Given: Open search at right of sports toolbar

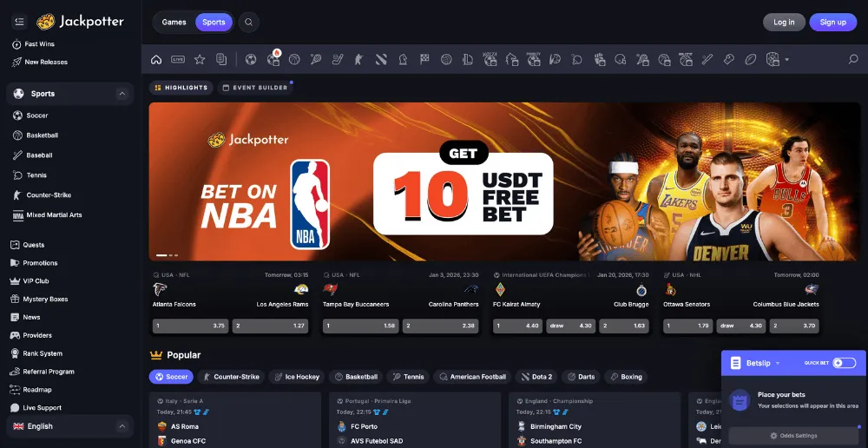Looking at the screenshot, I should tap(852, 60).
